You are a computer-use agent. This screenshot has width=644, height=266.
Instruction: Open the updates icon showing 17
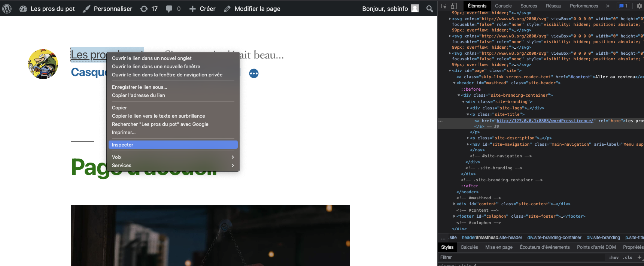point(149,9)
